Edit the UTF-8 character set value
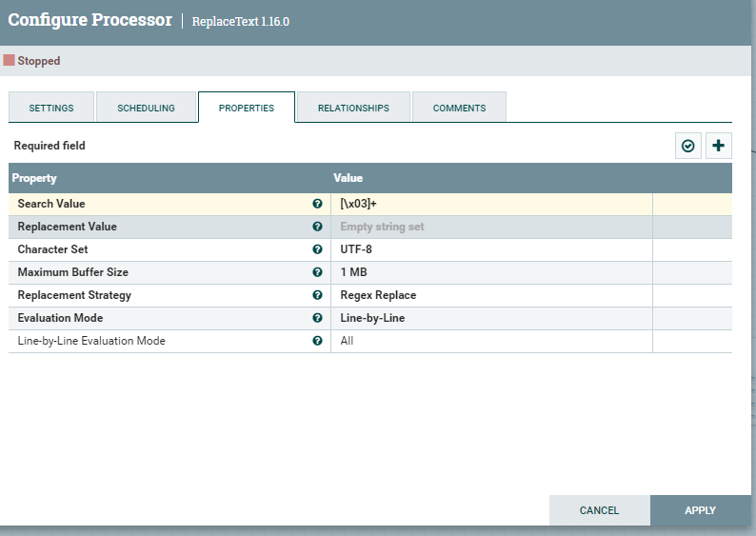This screenshot has width=756, height=536. coord(491,249)
